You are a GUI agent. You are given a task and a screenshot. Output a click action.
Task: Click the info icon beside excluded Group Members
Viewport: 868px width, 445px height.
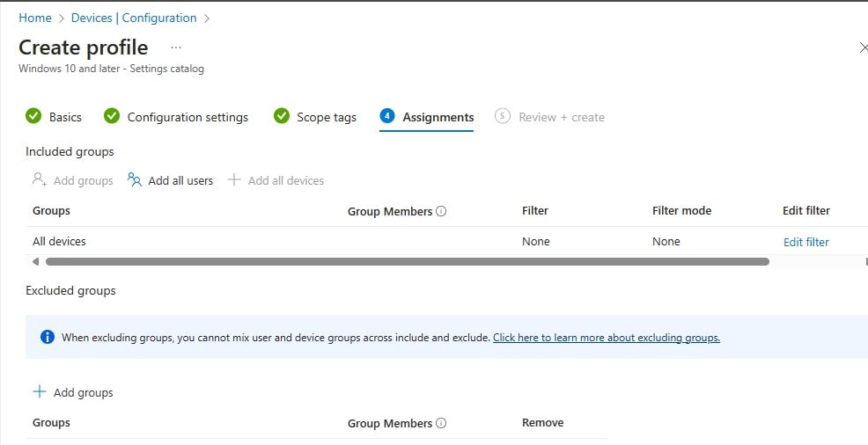441,423
